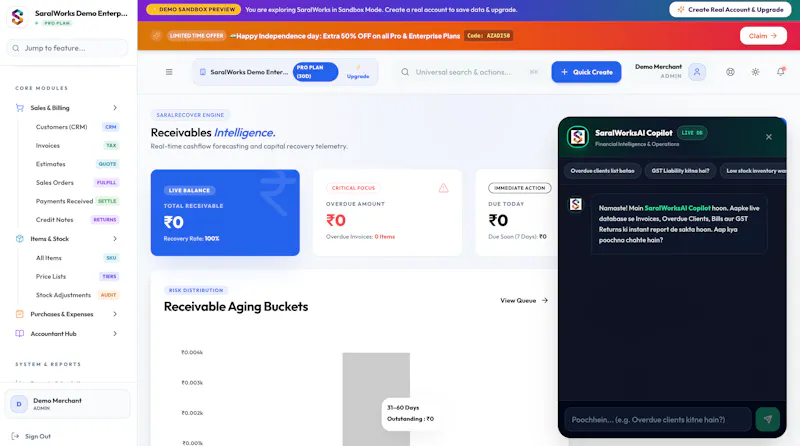The width and height of the screenshot is (800, 446).
Task: Click the Quick Create button
Action: coord(586,72)
